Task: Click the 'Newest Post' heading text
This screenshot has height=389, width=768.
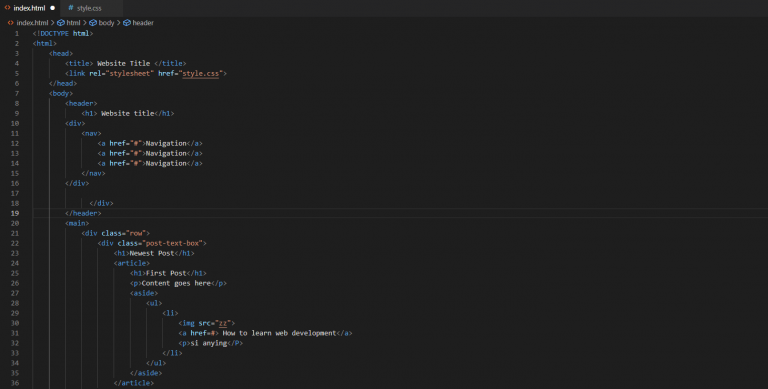Action: (152, 253)
